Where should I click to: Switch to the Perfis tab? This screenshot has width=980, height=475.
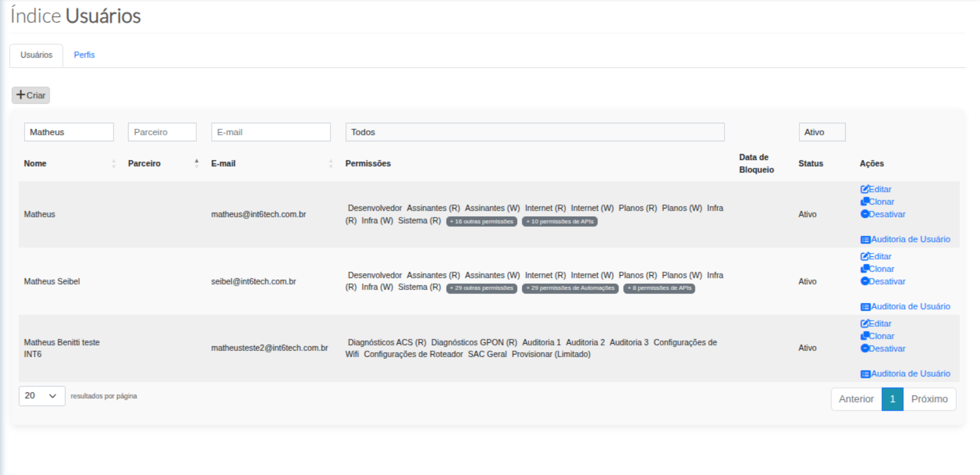84,55
